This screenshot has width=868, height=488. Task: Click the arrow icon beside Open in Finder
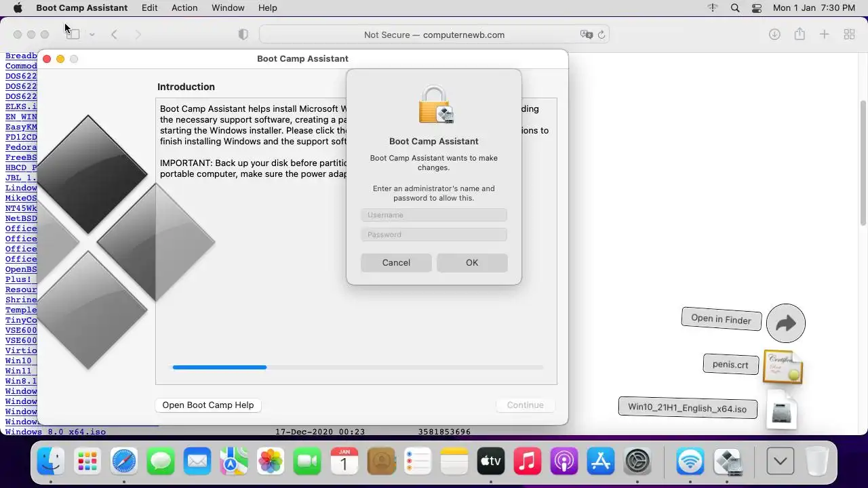786,323
